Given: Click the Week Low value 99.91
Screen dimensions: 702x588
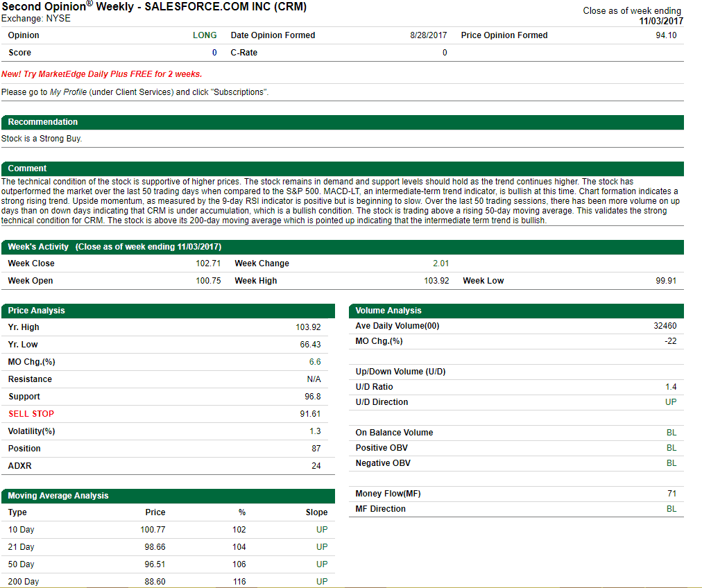Looking at the screenshot, I should coord(666,281).
